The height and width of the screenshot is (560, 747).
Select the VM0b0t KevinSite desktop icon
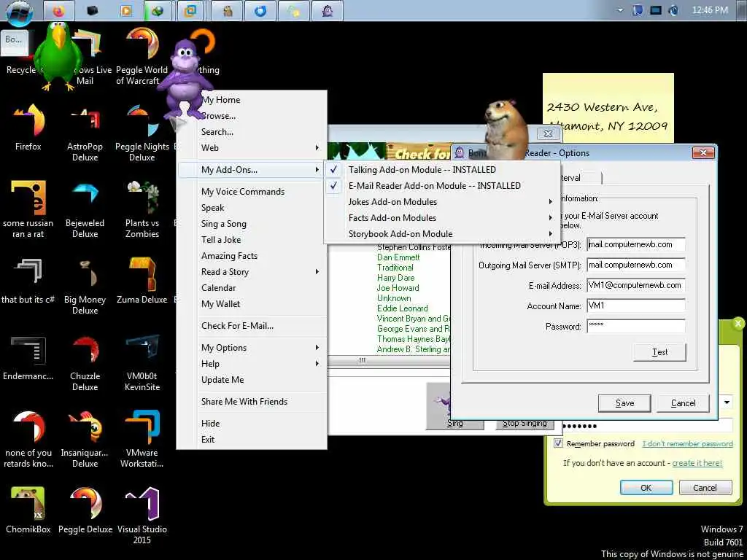(x=142, y=363)
